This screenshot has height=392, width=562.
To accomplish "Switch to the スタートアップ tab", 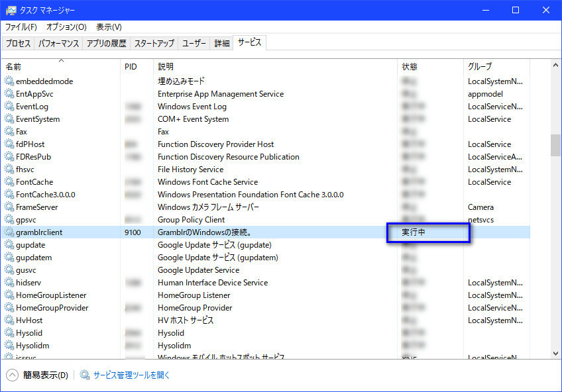I will [x=154, y=44].
